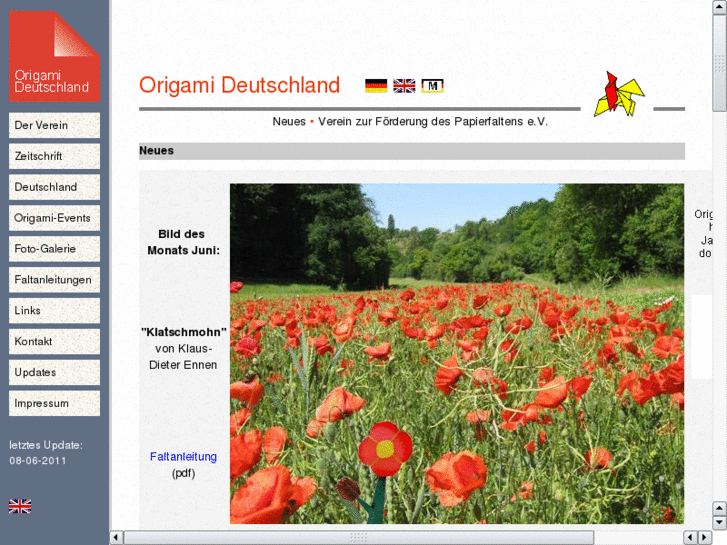The height and width of the screenshot is (545, 727).
Task: Click the UK flag at sidebar bottom
Action: point(20,506)
